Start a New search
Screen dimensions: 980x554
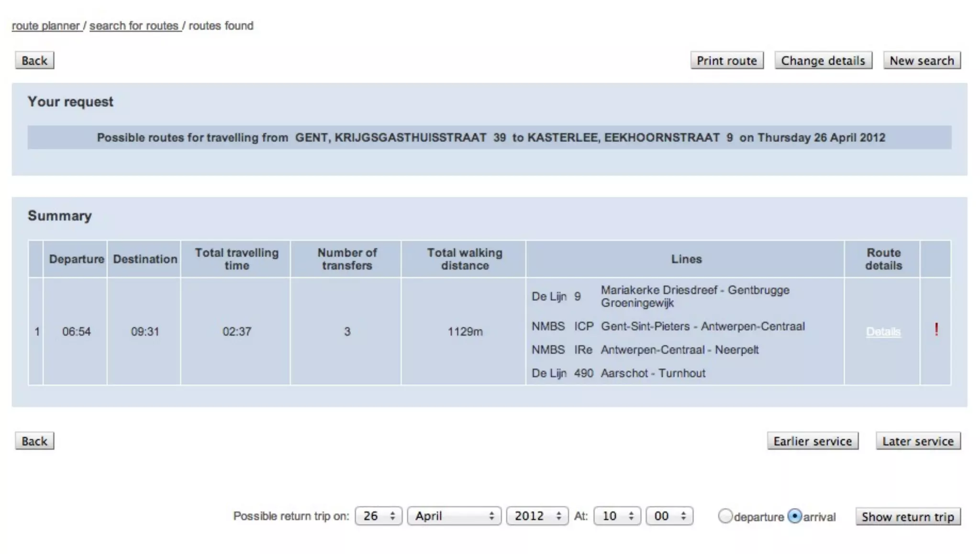922,61
